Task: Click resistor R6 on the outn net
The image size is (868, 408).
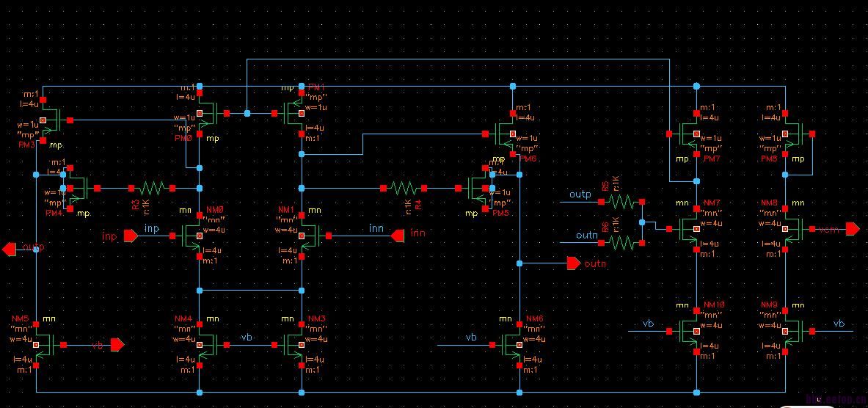Action: coord(621,241)
